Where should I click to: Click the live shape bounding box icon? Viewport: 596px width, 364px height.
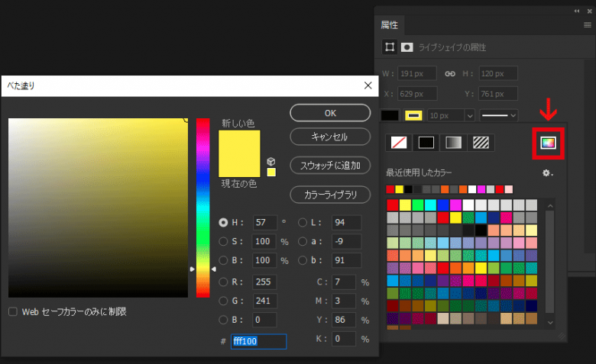pos(390,47)
